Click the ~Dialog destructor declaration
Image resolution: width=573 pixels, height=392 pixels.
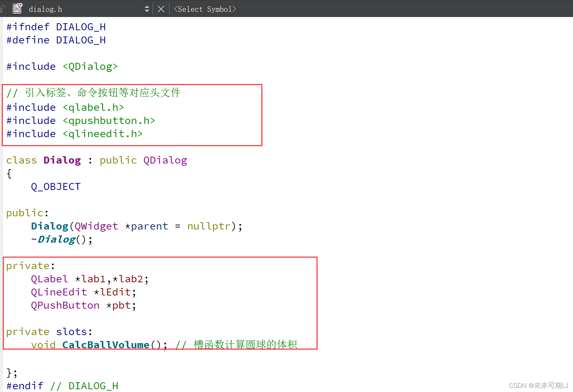(x=62, y=240)
